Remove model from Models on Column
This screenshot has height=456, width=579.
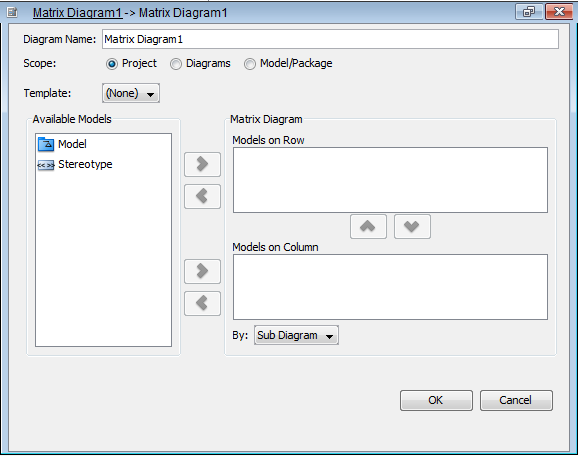click(202, 304)
